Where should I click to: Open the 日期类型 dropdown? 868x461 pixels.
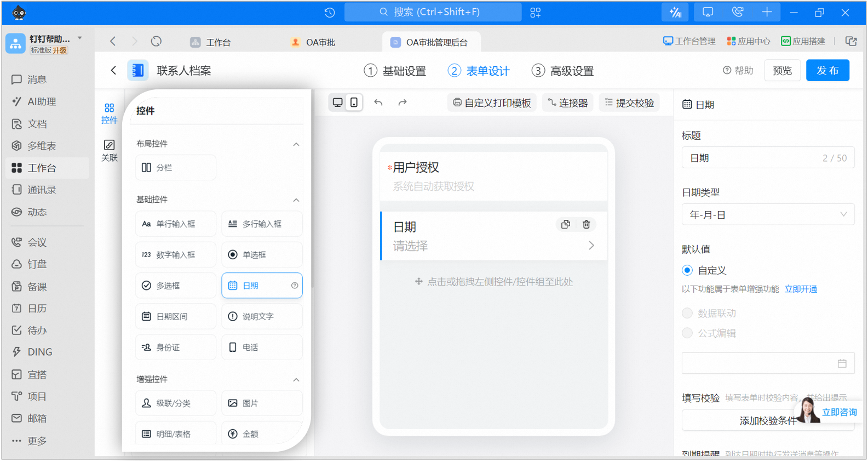pos(768,215)
